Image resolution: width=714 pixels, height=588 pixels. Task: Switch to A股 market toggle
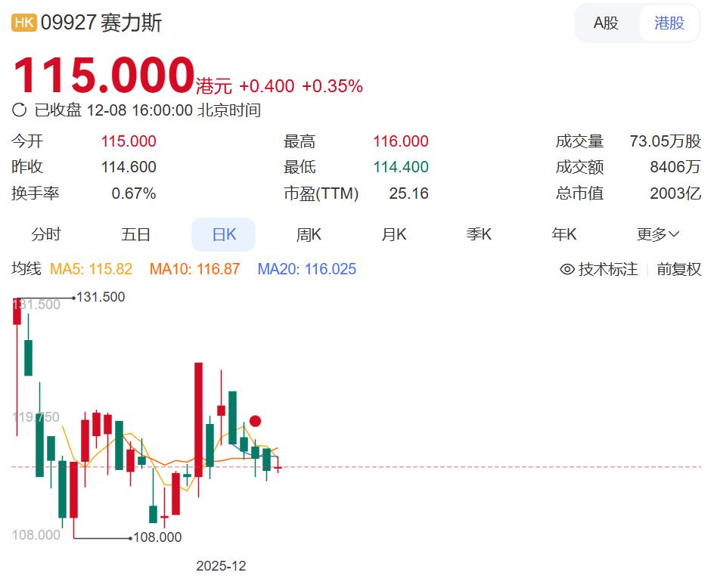tap(606, 23)
